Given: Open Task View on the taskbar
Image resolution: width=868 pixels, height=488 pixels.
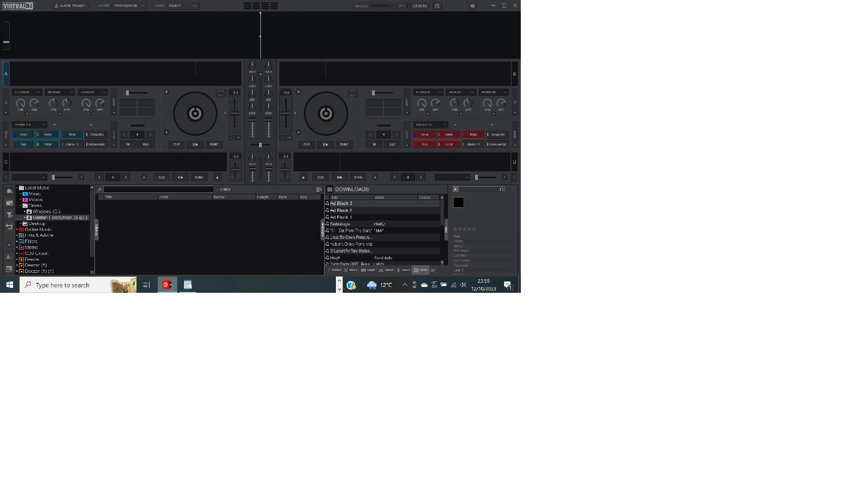Looking at the screenshot, I should tap(146, 285).
